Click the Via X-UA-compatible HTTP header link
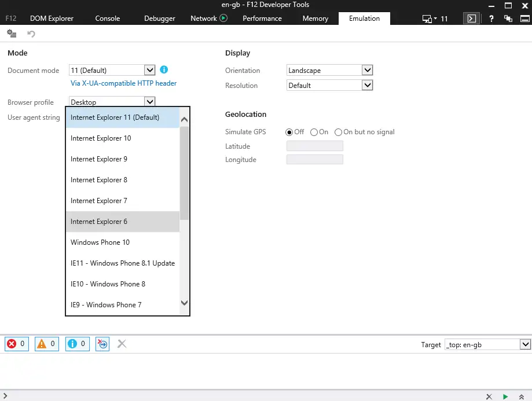Viewport: 532px width, 401px height. 123,83
